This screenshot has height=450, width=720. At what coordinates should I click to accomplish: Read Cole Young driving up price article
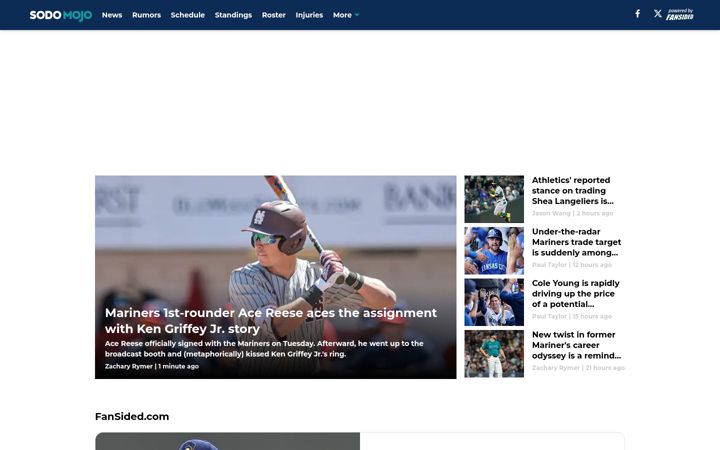click(x=575, y=293)
